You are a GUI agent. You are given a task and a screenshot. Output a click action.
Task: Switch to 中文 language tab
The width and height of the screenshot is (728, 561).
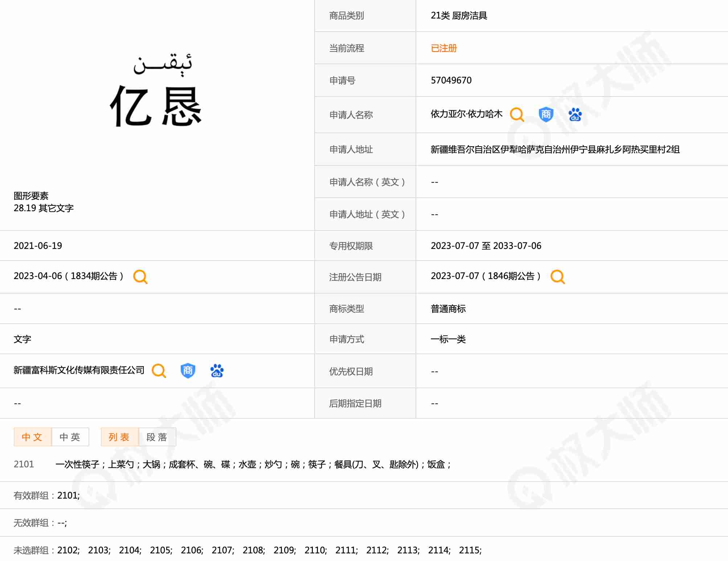coord(33,437)
